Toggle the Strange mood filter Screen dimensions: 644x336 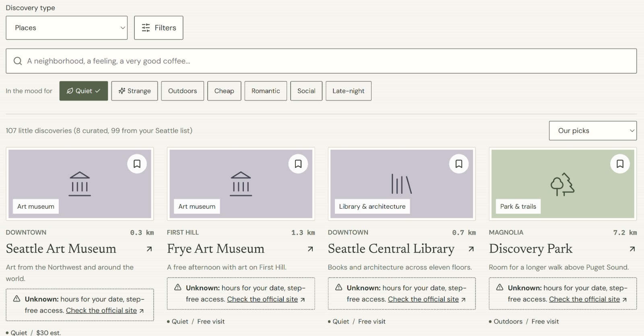134,91
